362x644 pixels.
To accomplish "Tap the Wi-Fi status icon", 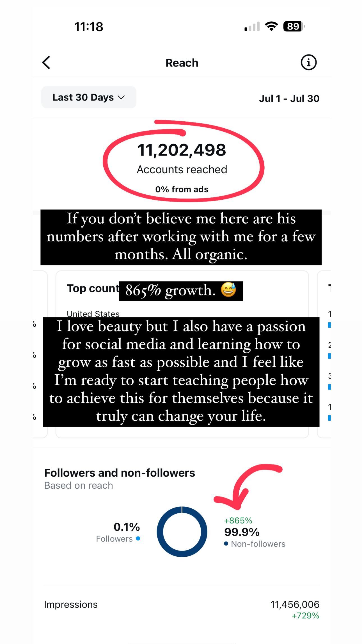I will click(x=271, y=26).
